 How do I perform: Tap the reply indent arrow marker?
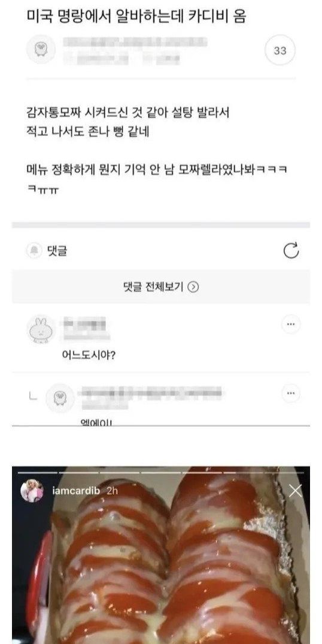[34, 397]
